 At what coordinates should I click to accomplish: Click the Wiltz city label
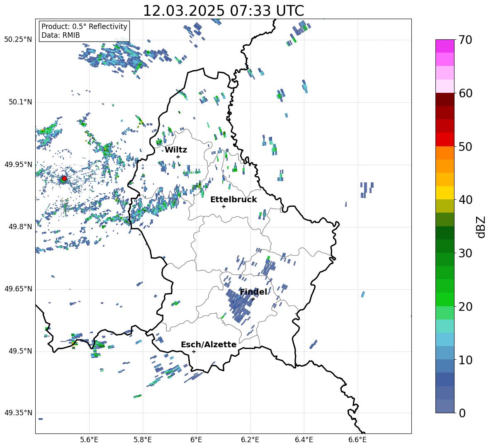click(x=176, y=150)
